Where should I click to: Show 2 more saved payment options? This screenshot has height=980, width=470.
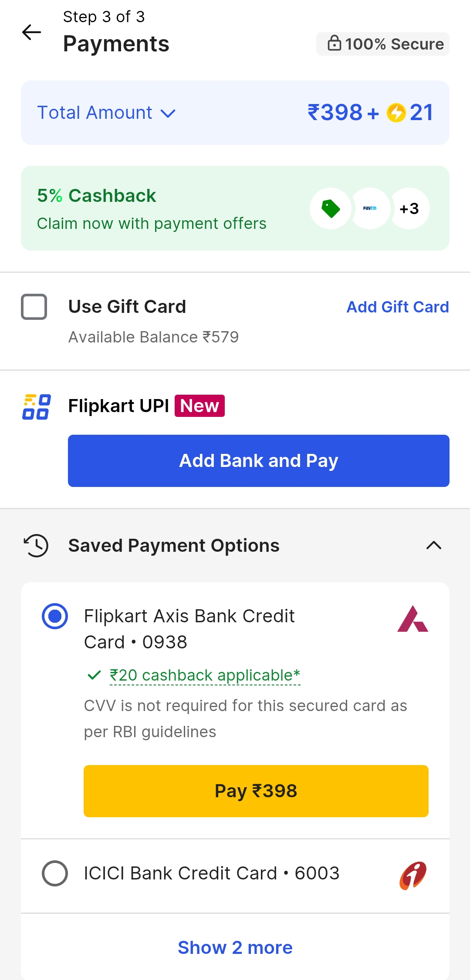tap(235, 947)
